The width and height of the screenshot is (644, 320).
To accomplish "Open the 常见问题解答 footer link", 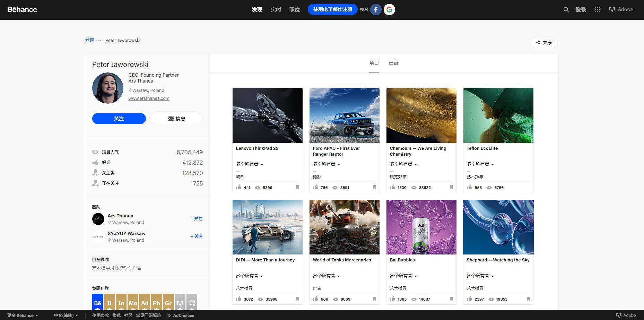I will [148, 315].
